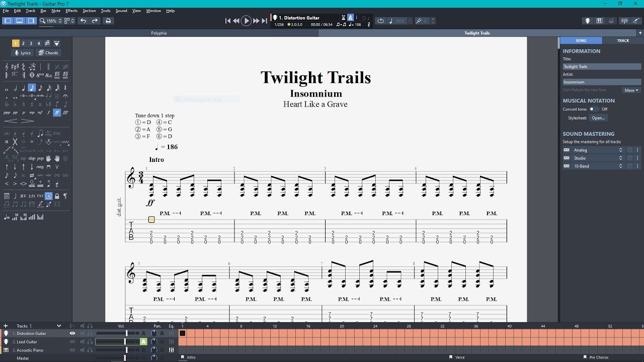Open the Sound menu
The width and height of the screenshot is (644, 362).
click(x=121, y=11)
